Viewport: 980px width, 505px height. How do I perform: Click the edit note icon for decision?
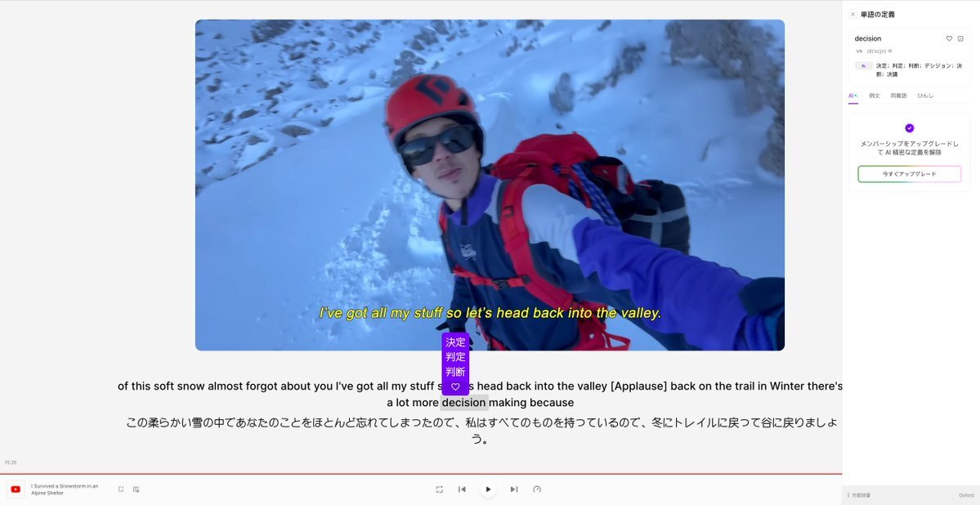point(960,38)
